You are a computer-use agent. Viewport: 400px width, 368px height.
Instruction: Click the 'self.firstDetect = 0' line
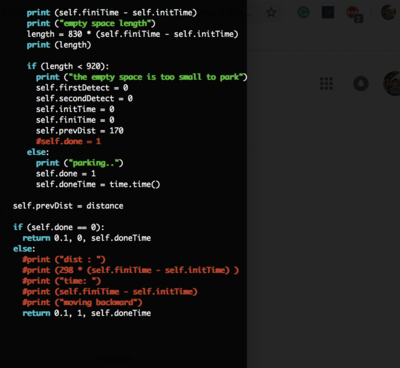(82, 88)
